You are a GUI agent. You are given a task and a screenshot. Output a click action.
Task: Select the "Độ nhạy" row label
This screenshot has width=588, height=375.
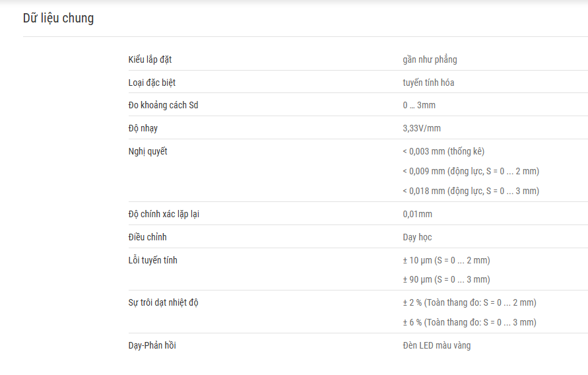[143, 128]
